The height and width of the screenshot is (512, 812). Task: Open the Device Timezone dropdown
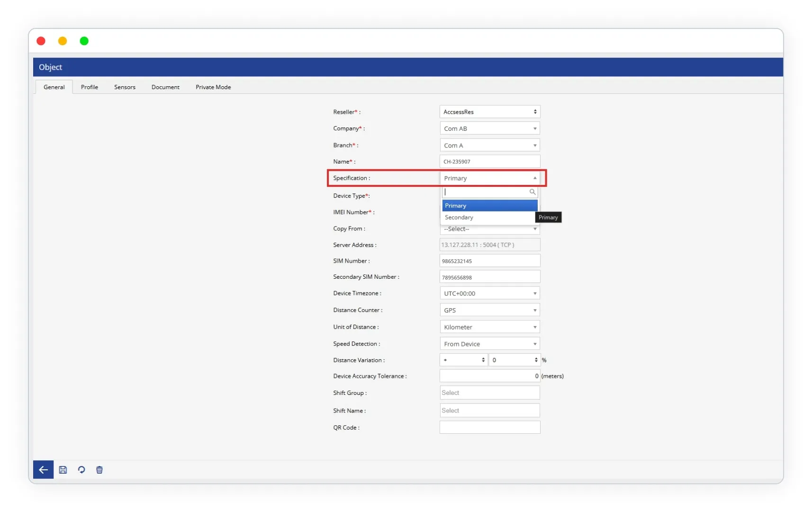click(x=489, y=293)
